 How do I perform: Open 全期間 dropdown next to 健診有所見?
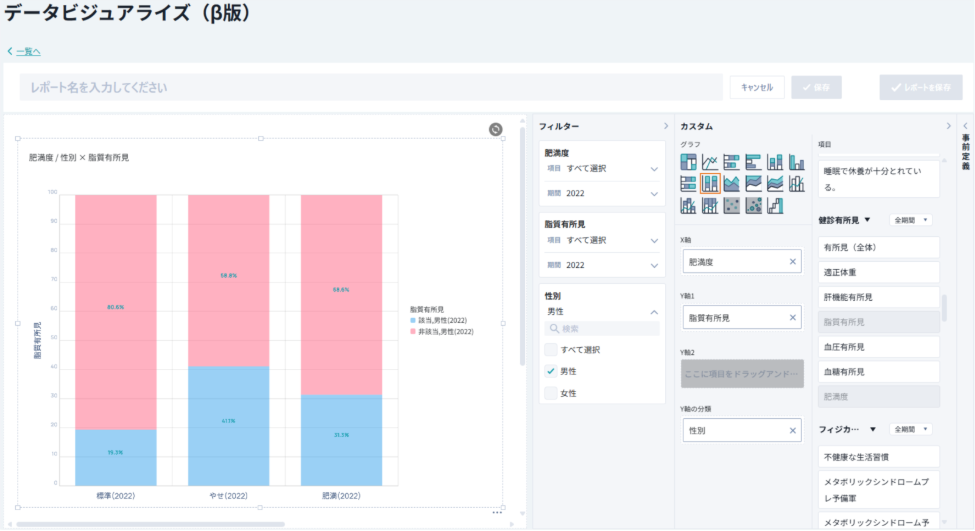click(911, 220)
